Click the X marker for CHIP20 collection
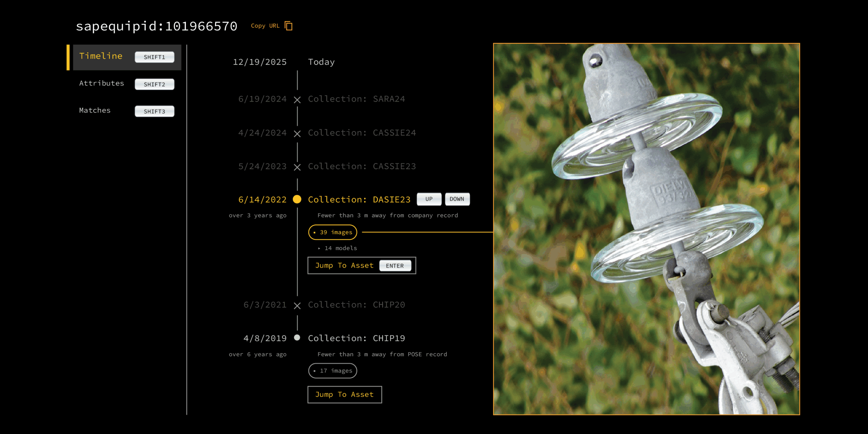This screenshot has height=434, width=868. (x=297, y=306)
